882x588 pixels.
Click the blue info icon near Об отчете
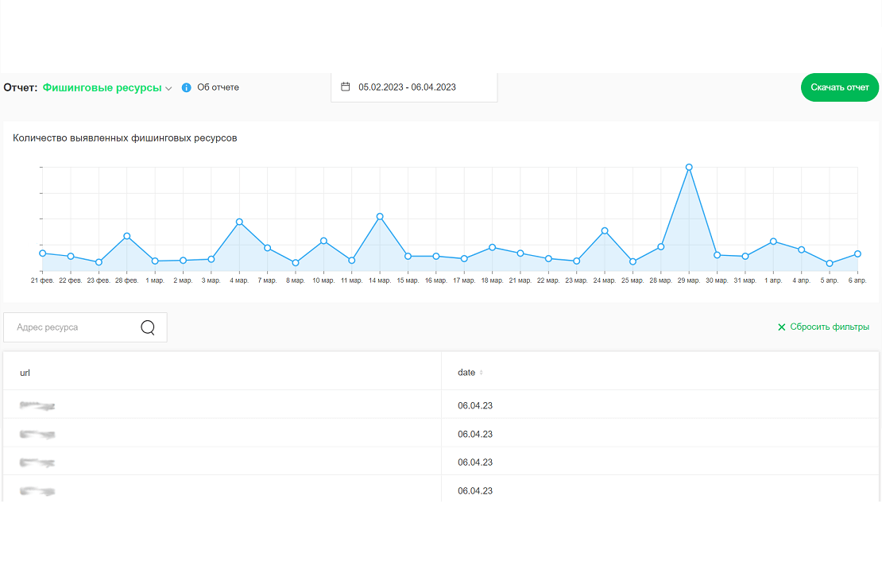186,87
